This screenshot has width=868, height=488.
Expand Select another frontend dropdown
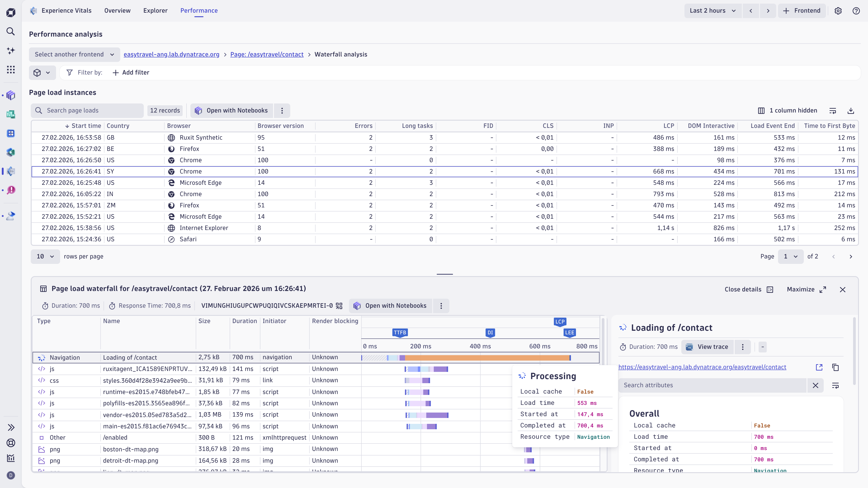[74, 54]
